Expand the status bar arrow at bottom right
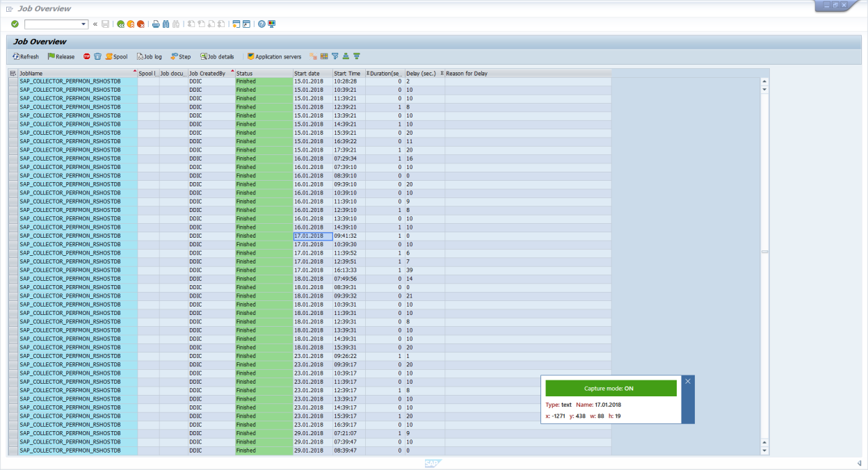This screenshot has height=470, width=868. tap(859, 463)
